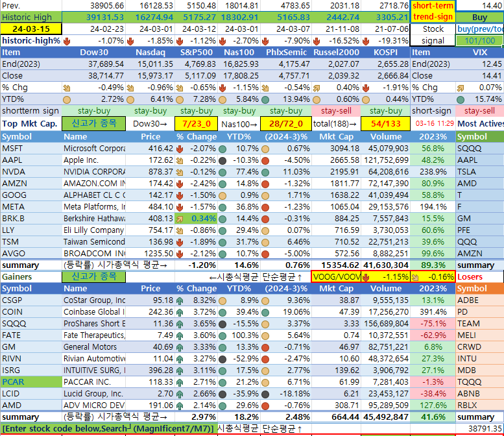504x436 pixels.
Task: Click the short-term trend-sign yellow header
Action: pyautogui.click(x=433, y=11)
